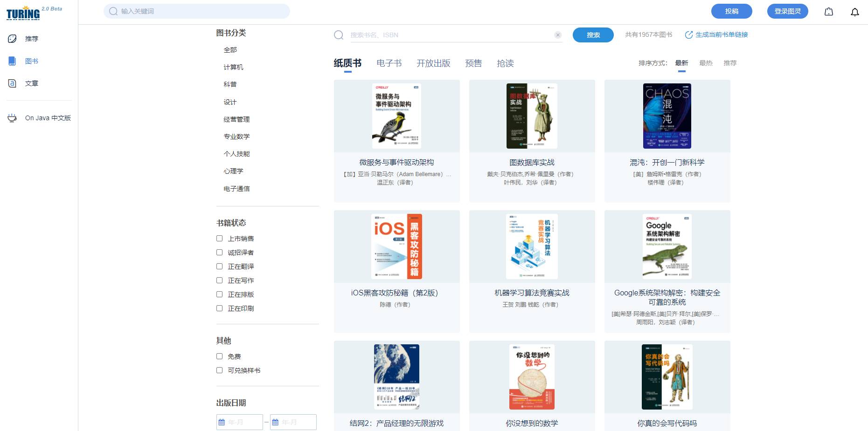Clear the book search field

click(558, 35)
